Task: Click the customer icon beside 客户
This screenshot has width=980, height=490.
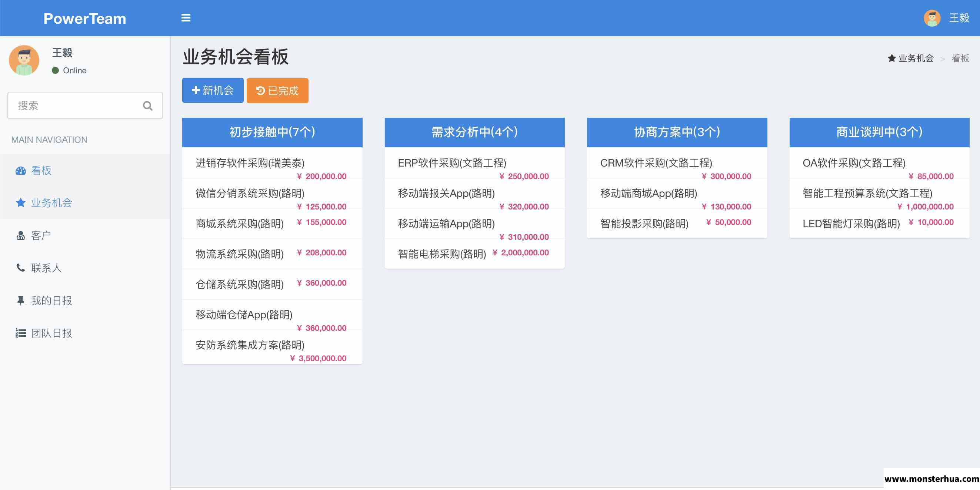Action: (20, 236)
